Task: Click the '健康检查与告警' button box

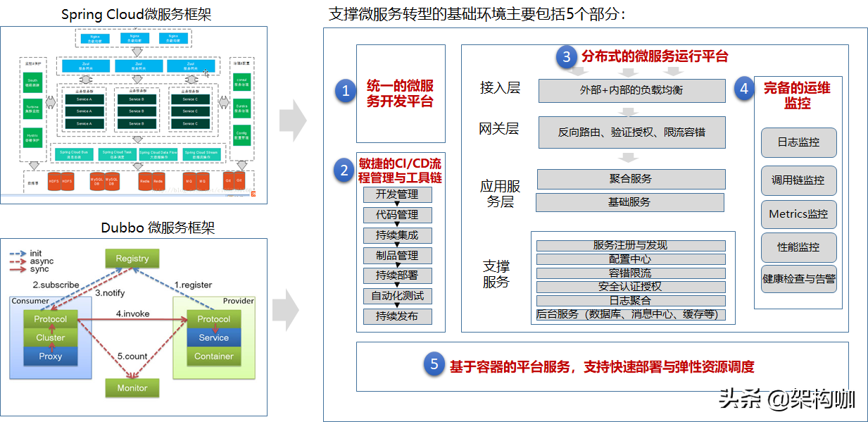Action: [x=798, y=279]
